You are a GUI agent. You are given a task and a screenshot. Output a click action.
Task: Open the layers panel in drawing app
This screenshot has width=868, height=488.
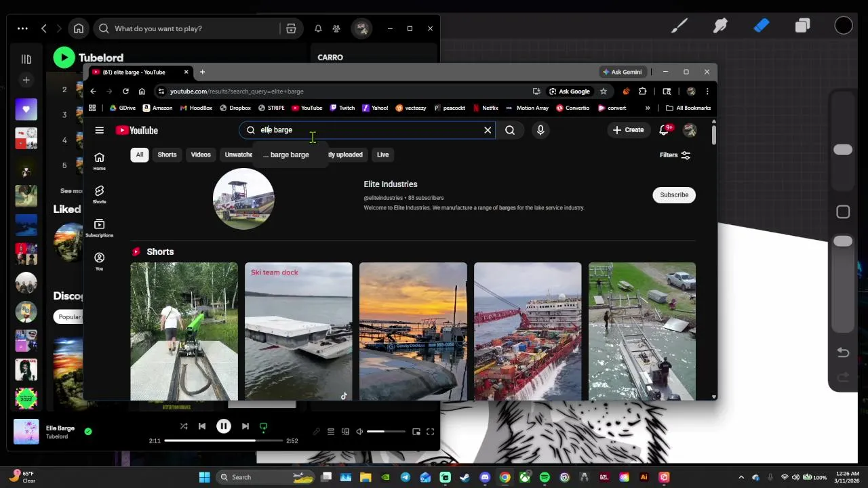point(803,26)
